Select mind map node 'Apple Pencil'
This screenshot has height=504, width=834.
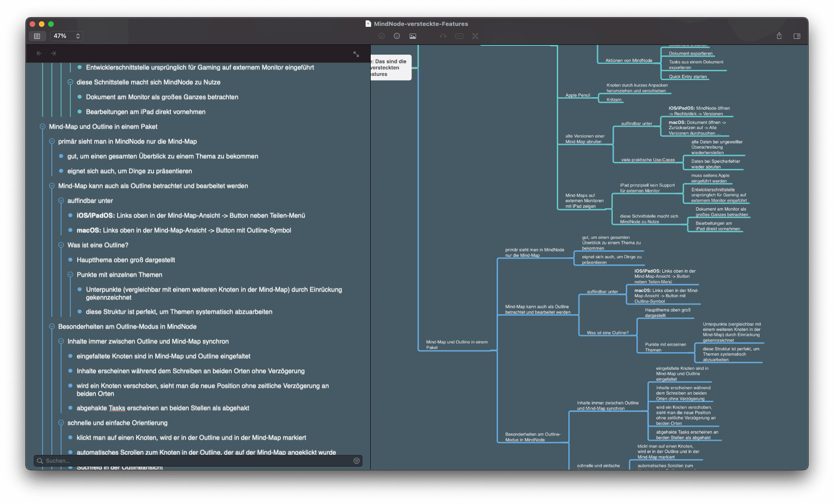pyautogui.click(x=578, y=95)
